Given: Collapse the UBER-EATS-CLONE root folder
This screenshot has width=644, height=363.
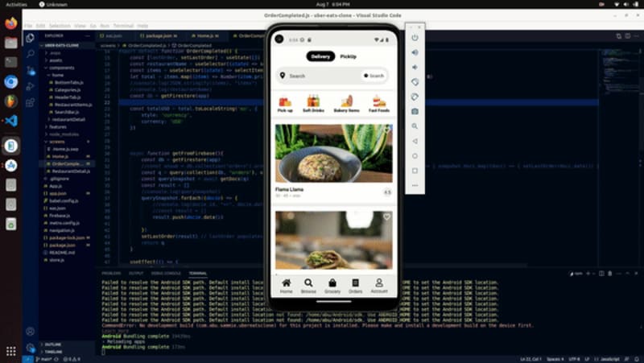Looking at the screenshot, I should [62, 45].
